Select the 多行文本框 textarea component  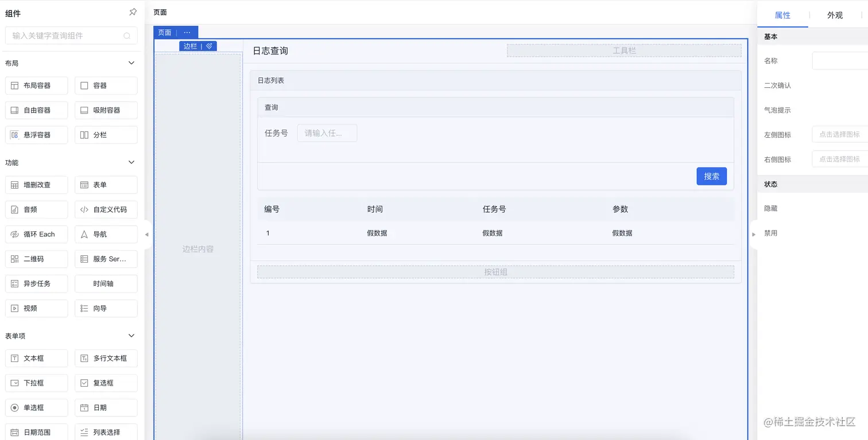click(106, 358)
